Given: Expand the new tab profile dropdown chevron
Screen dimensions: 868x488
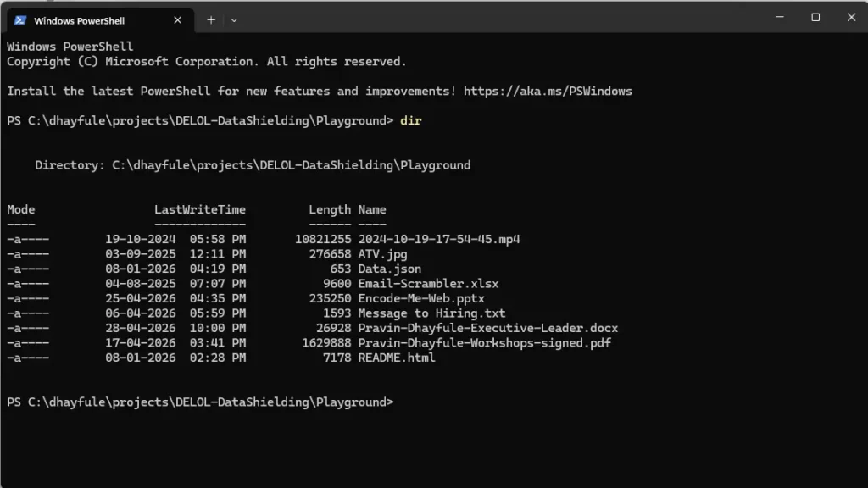Looking at the screenshot, I should point(234,20).
